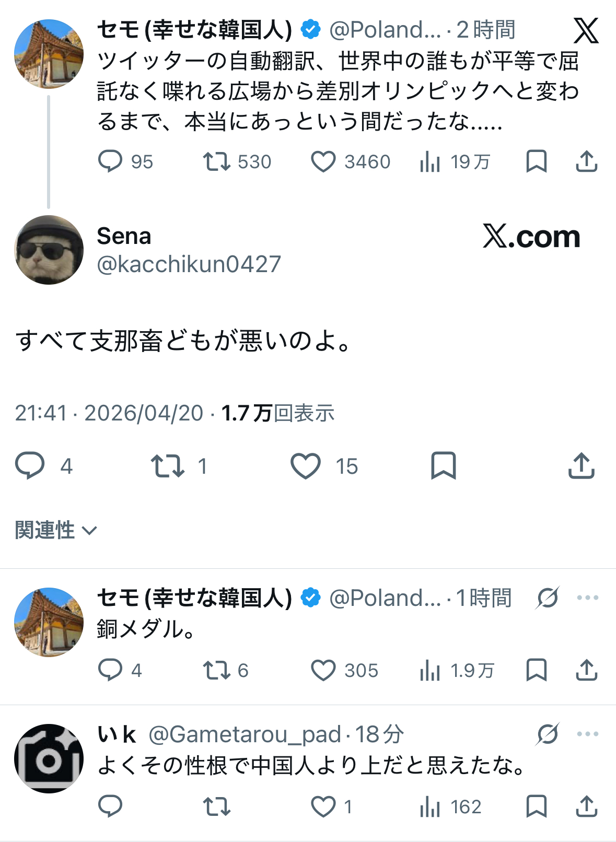
Task: Open more options on Gametarou_pad's reply
Action: [587, 734]
